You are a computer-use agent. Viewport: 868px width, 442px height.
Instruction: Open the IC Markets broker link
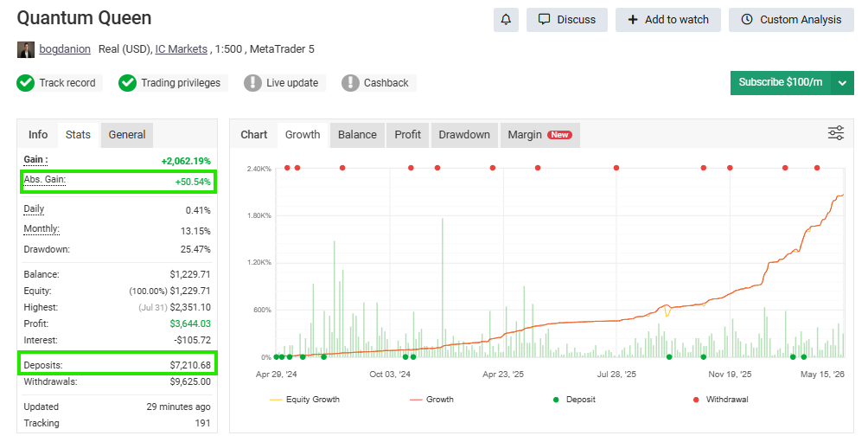(181, 49)
